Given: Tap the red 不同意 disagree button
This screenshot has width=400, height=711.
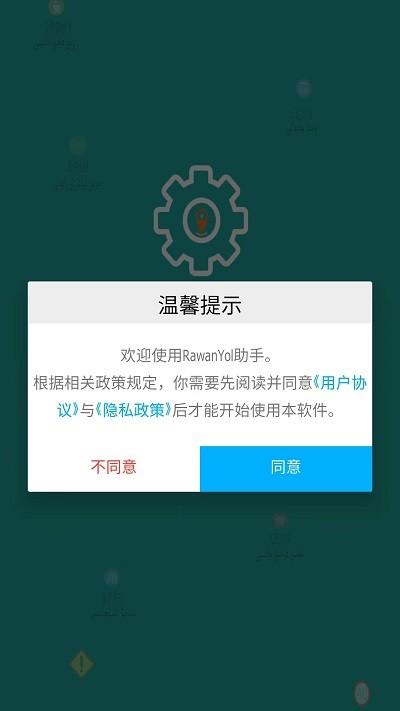Looking at the screenshot, I should tap(114, 467).
